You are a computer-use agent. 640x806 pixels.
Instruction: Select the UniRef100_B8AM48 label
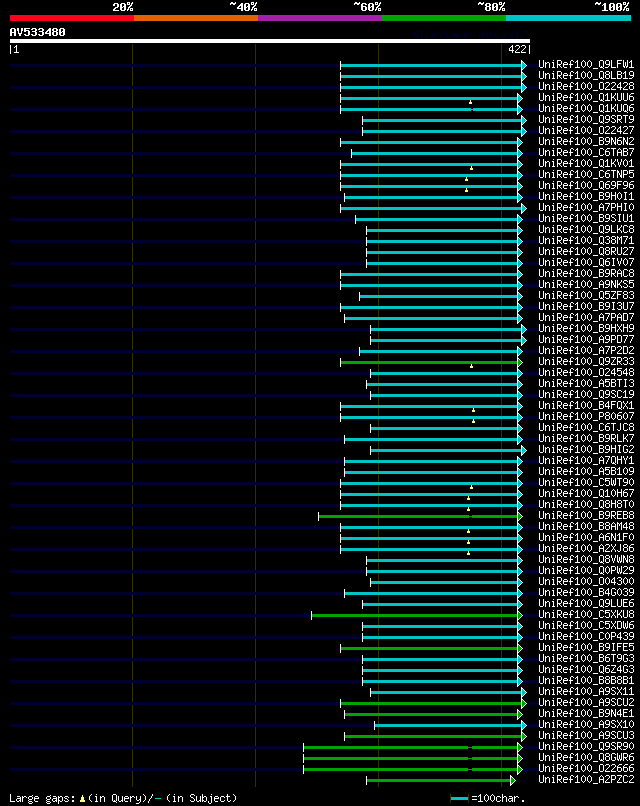click(x=586, y=527)
